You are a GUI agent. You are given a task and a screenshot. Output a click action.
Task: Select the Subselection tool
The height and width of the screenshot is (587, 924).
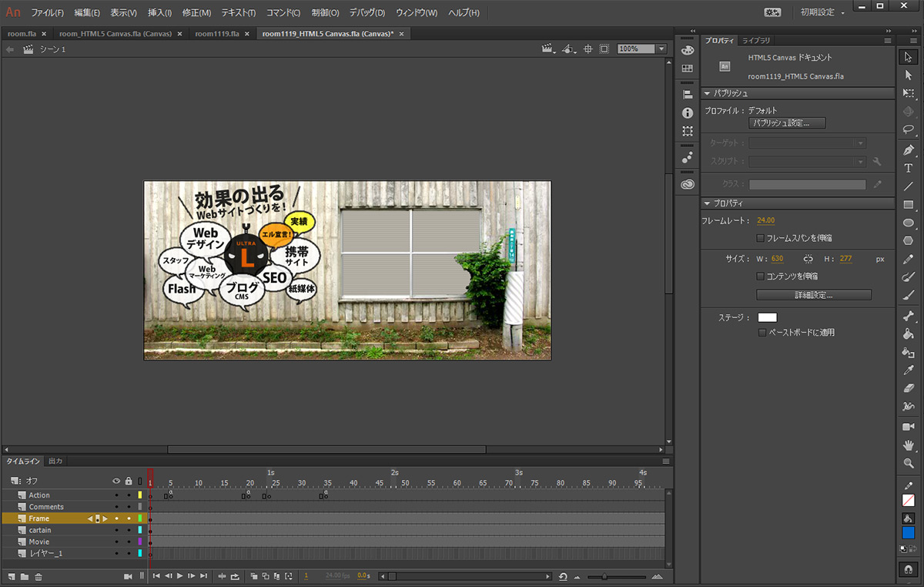pyautogui.click(x=909, y=75)
